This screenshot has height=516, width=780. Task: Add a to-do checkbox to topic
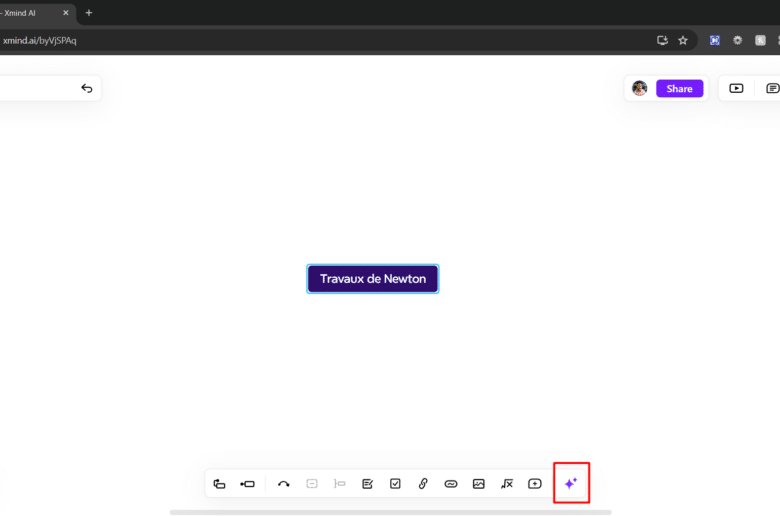point(395,484)
